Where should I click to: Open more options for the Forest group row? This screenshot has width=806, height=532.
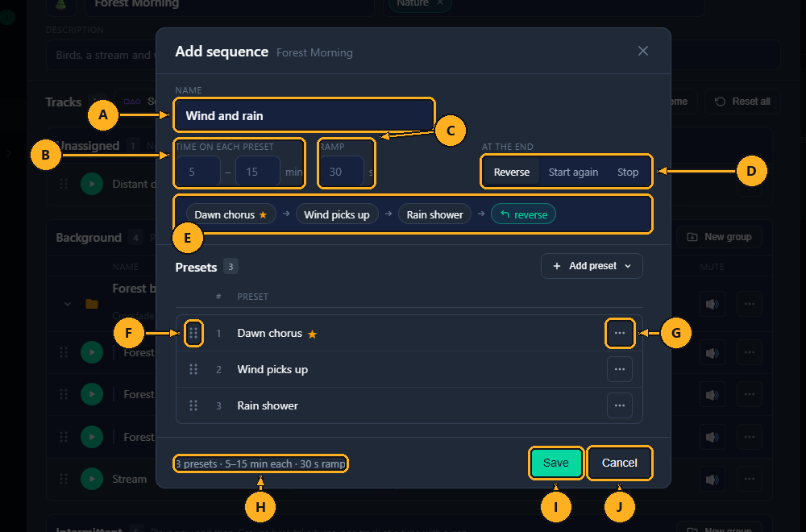pyautogui.click(x=750, y=305)
